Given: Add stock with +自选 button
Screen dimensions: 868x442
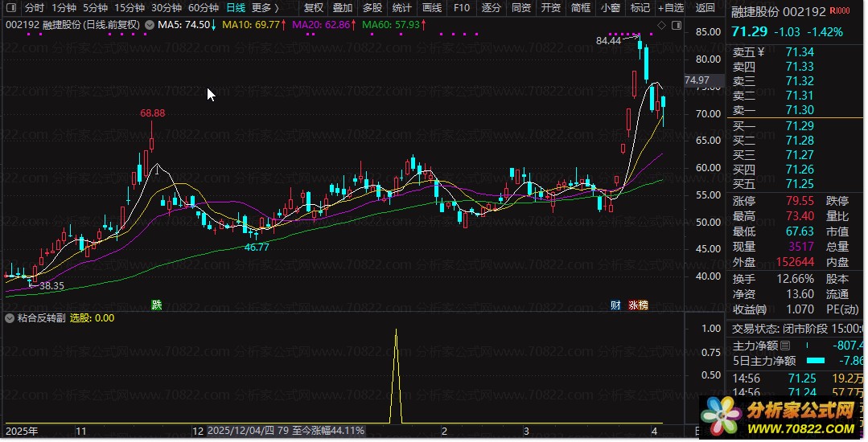Looking at the screenshot, I should pos(671,8).
